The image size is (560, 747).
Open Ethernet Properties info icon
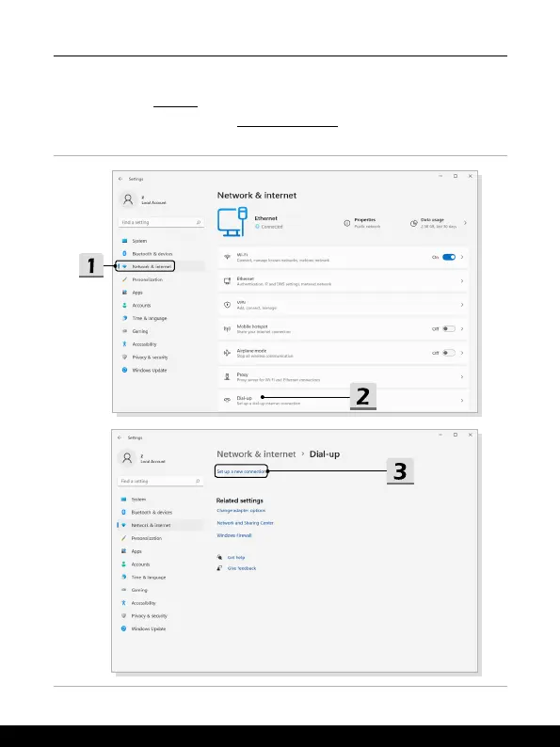(x=347, y=223)
